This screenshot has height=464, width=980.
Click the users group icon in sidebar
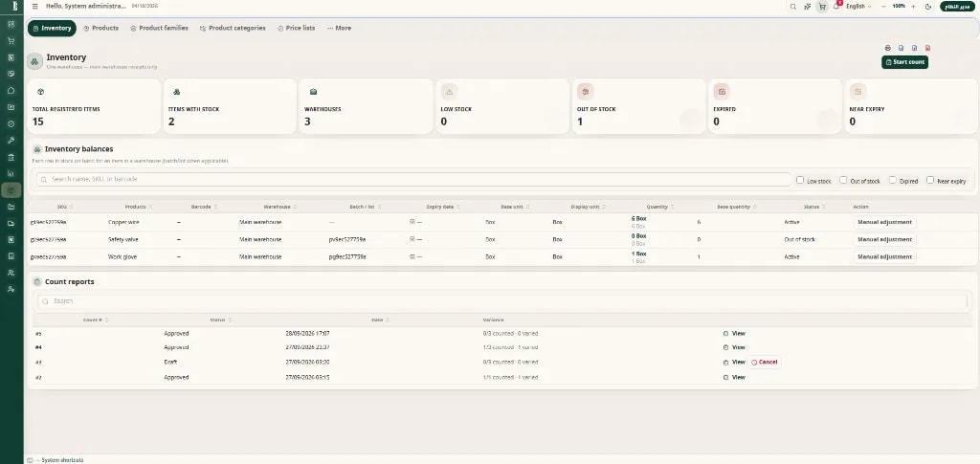pos(11,273)
